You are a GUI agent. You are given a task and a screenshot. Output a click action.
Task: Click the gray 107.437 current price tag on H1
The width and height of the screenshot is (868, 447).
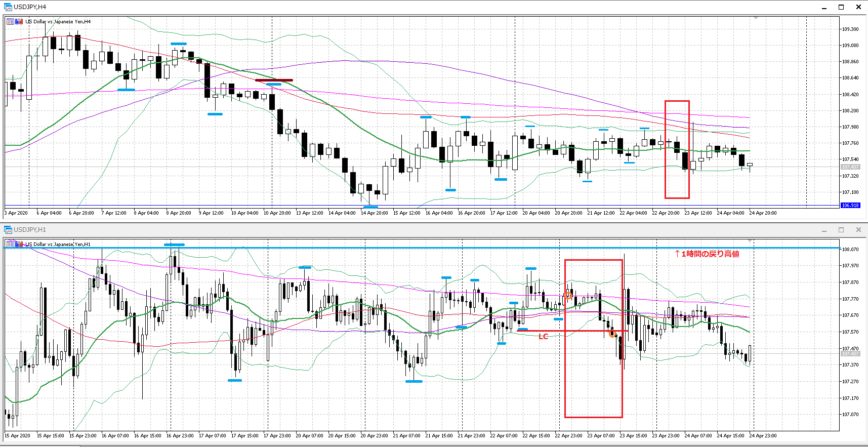(850, 353)
